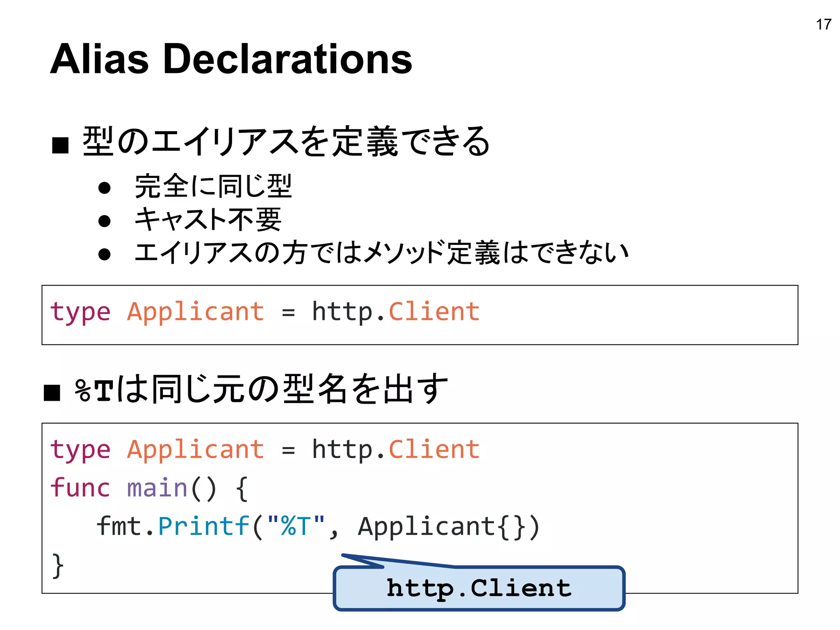Click the heading '%Tは同じ元の型名を出す'
The image size is (840, 630).
pyautogui.click(x=261, y=388)
